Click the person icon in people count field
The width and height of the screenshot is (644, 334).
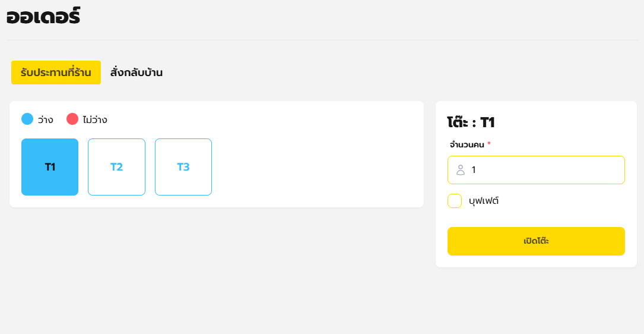[x=461, y=170]
